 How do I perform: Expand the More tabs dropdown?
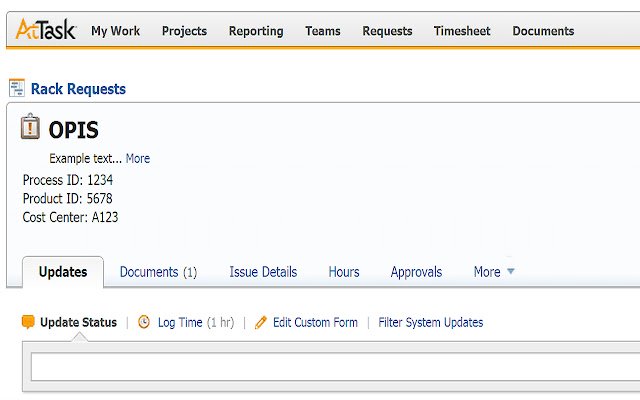(x=494, y=272)
